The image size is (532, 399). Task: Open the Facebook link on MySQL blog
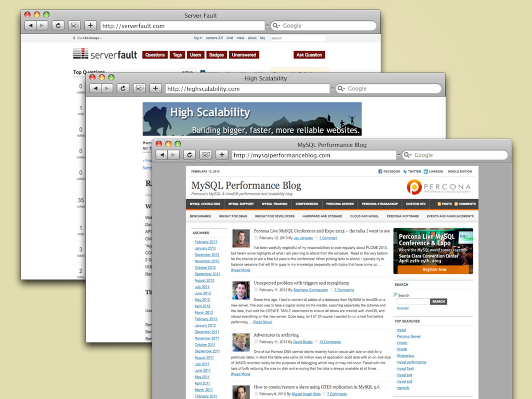[389, 171]
